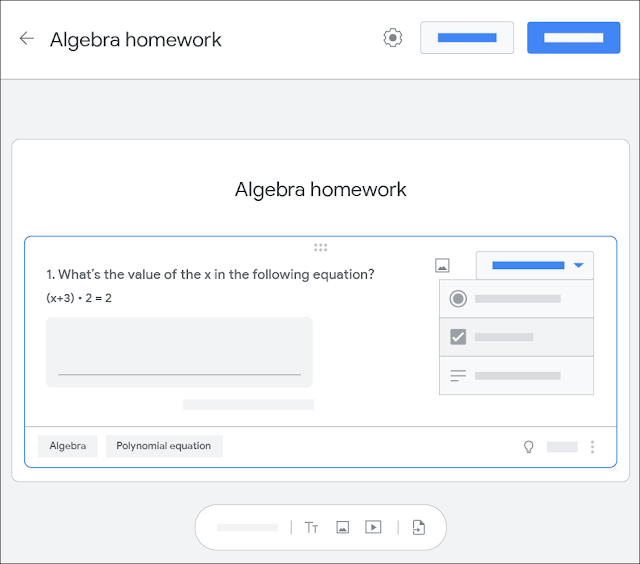Click the import questions icon
The width and height of the screenshot is (640, 564).
[419, 527]
